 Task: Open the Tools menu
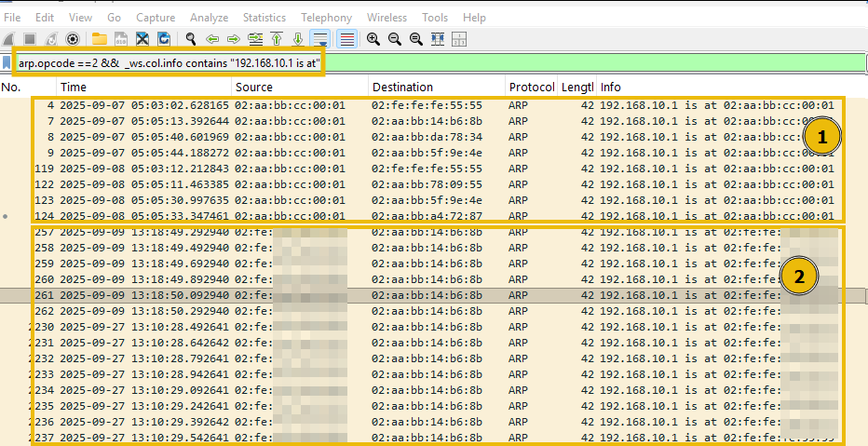tap(435, 18)
